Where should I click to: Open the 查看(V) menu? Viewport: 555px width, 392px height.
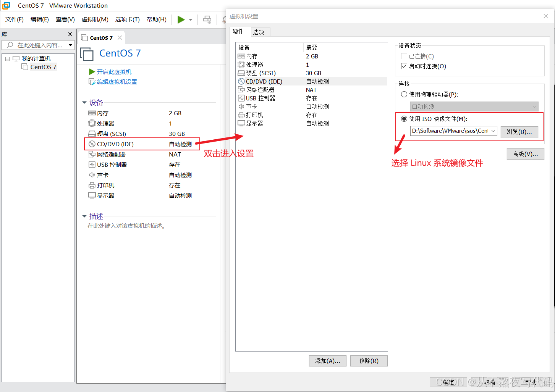65,19
